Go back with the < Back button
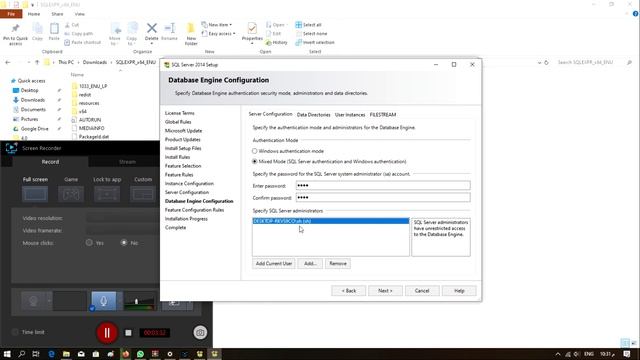The image size is (640, 360). (x=349, y=291)
